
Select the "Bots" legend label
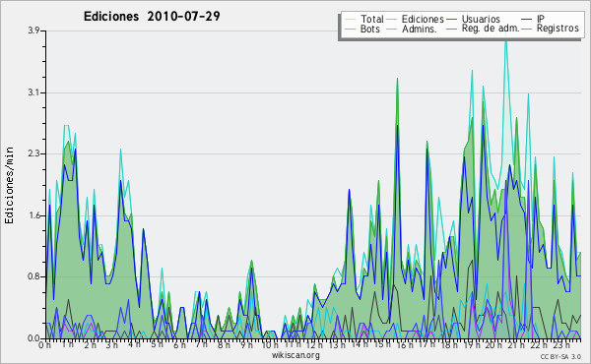coord(370,29)
